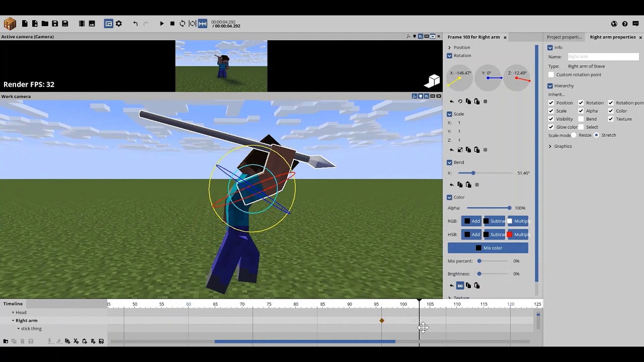Enable Custom rotation point checkbox
Image resolution: width=644 pixels, height=362 pixels.
(551, 75)
